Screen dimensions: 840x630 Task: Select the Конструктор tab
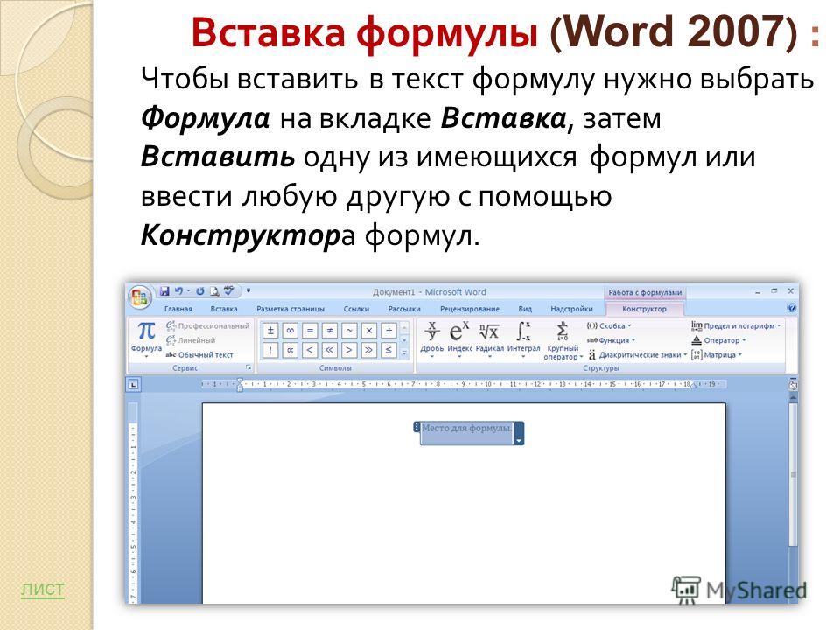point(645,309)
